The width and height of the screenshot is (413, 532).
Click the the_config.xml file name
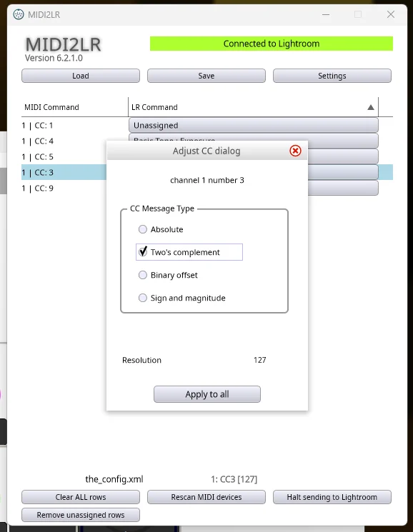114,479
